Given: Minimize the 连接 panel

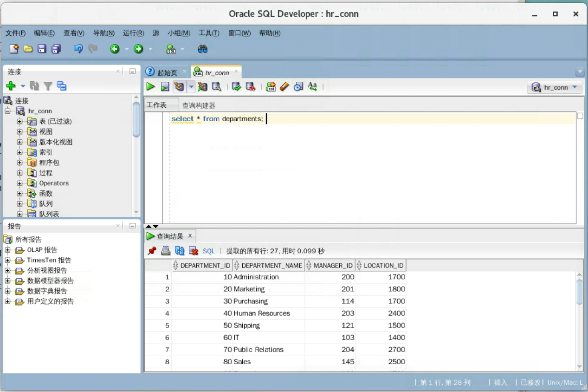Looking at the screenshot, I should pyautogui.click(x=132, y=72).
